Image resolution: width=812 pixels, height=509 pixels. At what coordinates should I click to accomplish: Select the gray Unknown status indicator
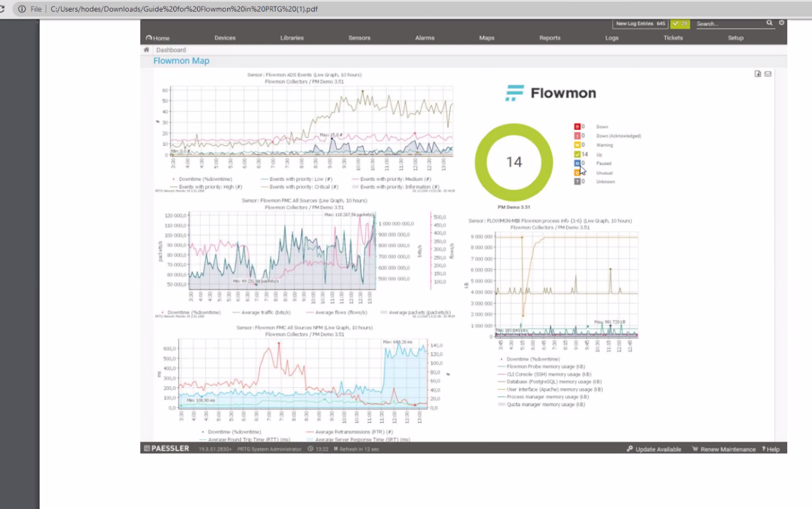pyautogui.click(x=577, y=181)
